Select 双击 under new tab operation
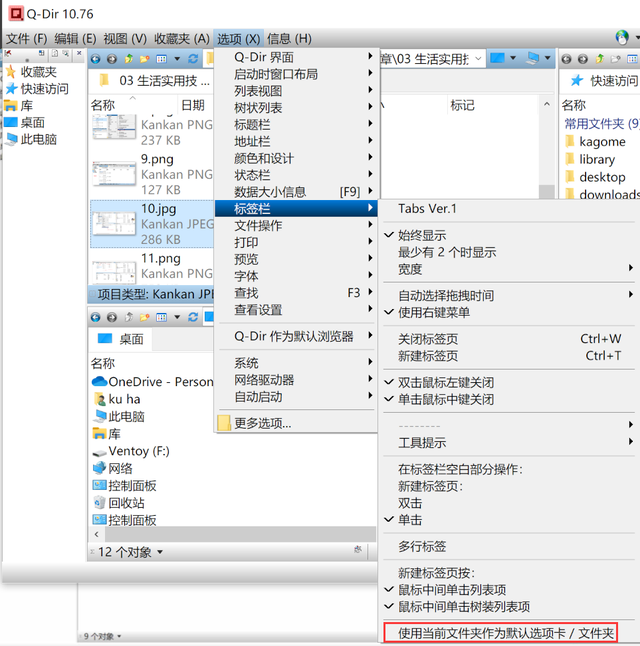 pos(410,503)
